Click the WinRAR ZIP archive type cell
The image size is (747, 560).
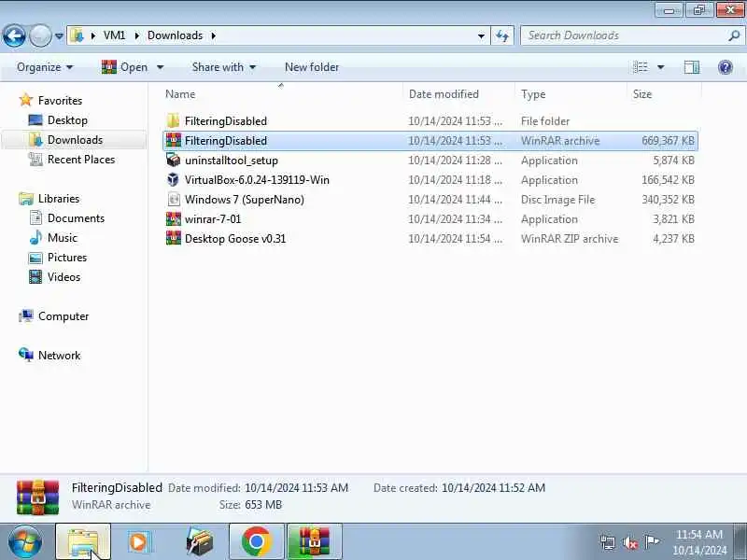click(x=570, y=239)
